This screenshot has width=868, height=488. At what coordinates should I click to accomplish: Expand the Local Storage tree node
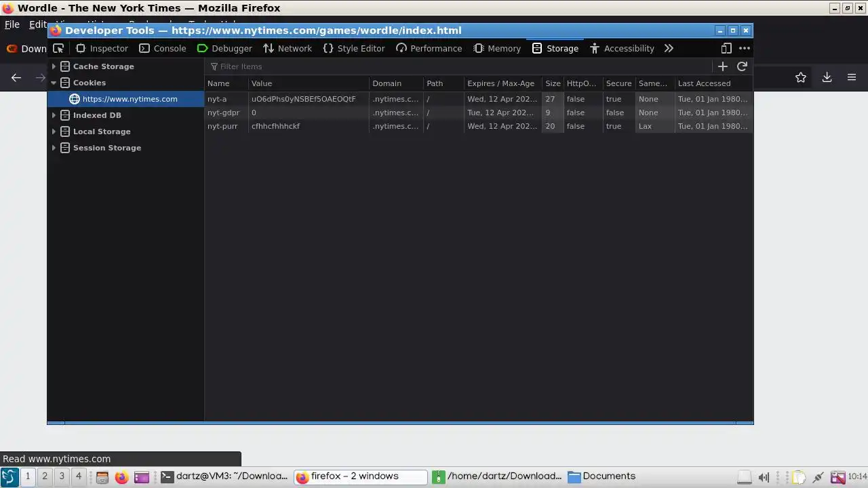pyautogui.click(x=54, y=131)
